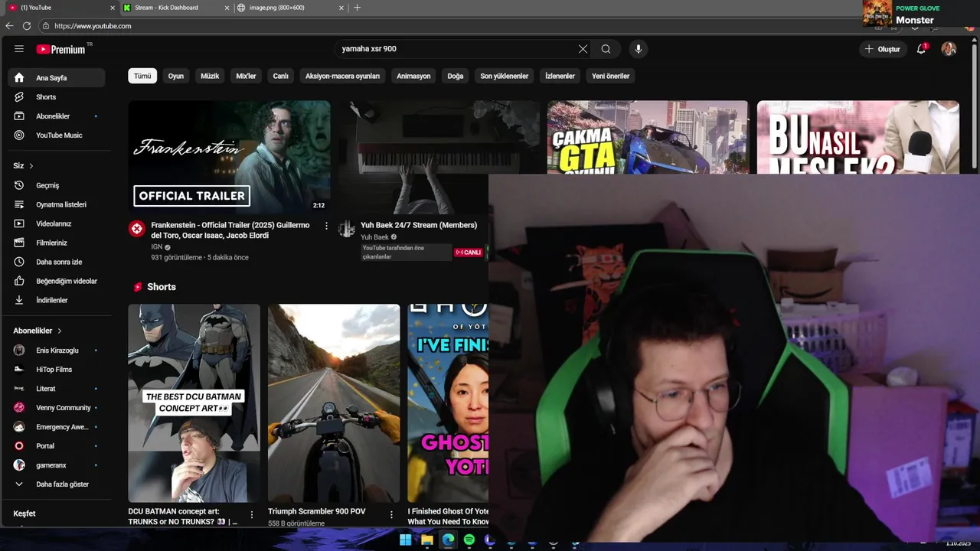This screenshot has width=980, height=551.
Task: Open BU NASIL MESLEK video thumbnail
Action: click(858, 137)
